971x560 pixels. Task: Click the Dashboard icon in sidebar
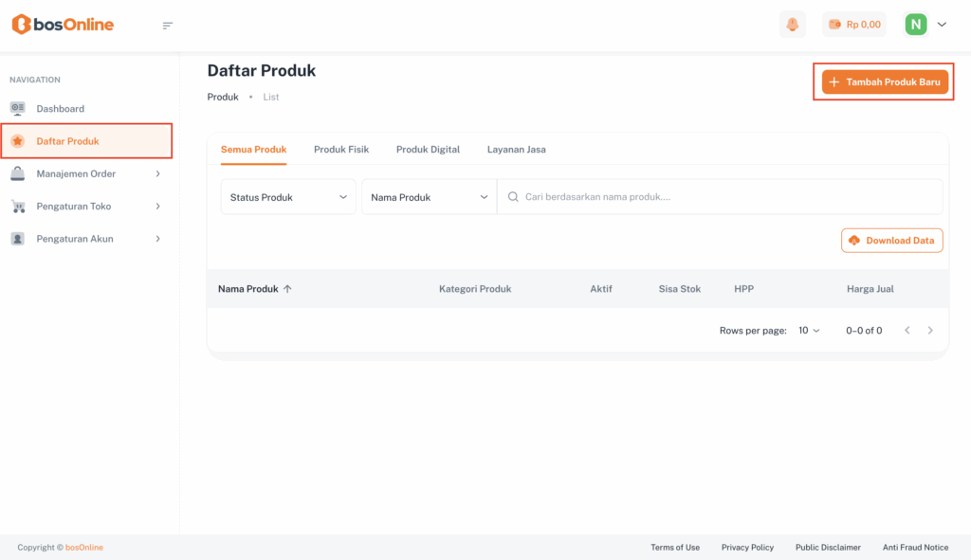tap(17, 109)
